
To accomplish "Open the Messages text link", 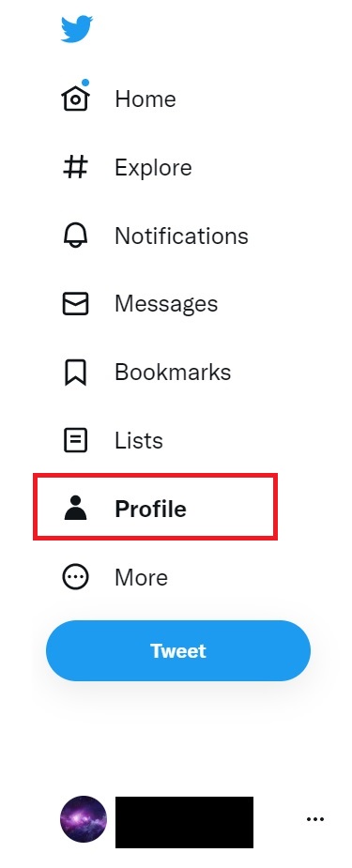I will [x=166, y=304].
